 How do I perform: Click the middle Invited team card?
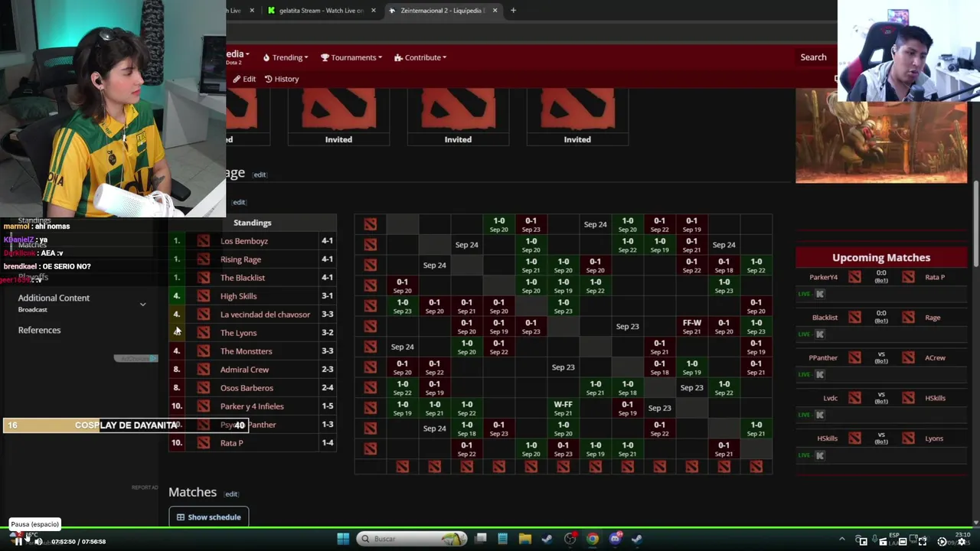click(458, 116)
